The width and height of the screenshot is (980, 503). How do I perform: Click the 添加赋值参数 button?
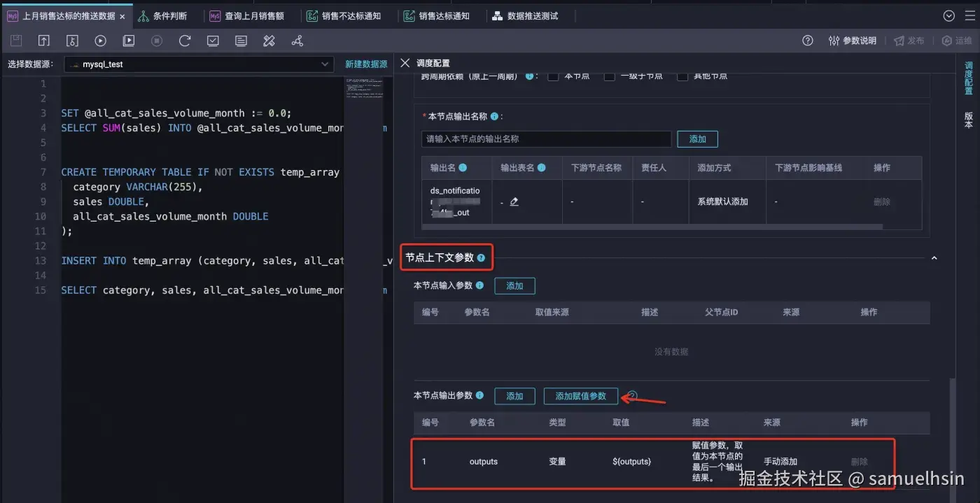(581, 396)
